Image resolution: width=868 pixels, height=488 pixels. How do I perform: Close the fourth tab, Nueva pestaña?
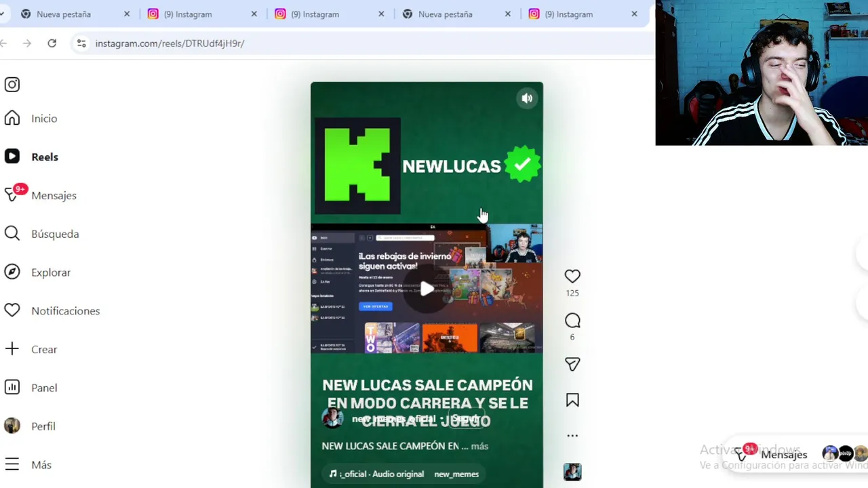point(508,14)
